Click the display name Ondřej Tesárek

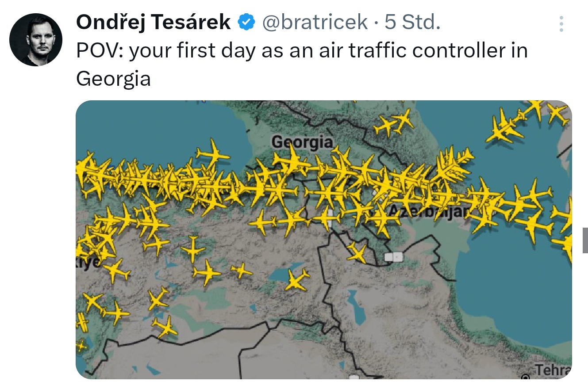pyautogui.click(x=153, y=22)
